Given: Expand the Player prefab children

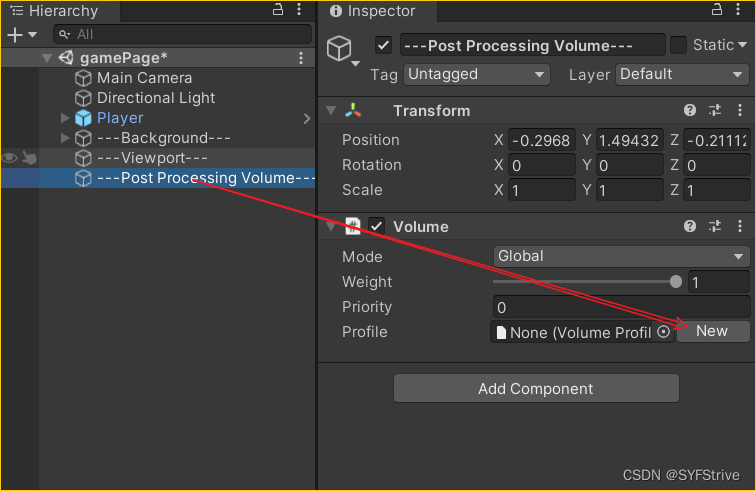Looking at the screenshot, I should [65, 118].
